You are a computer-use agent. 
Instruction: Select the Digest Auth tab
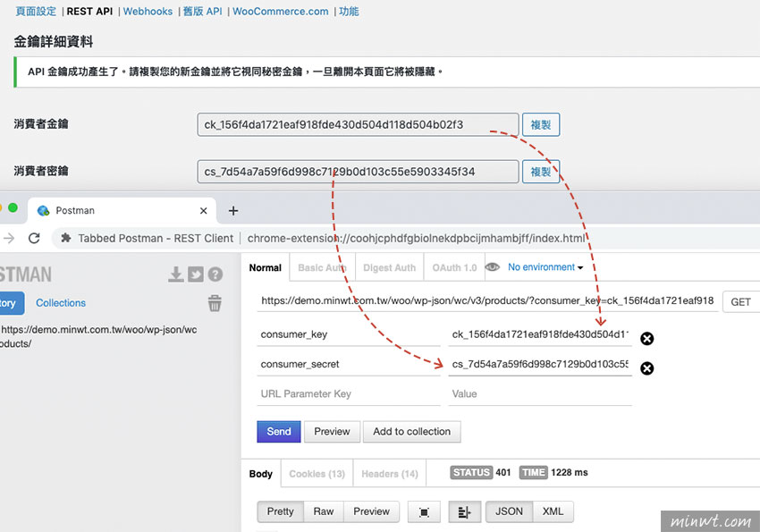389,267
